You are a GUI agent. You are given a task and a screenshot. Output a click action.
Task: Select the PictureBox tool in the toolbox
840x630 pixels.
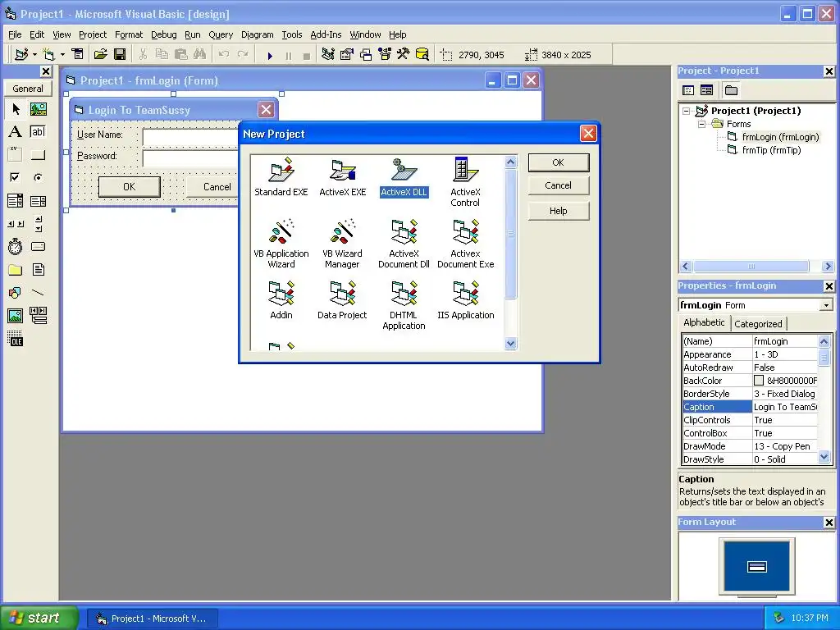(x=38, y=109)
